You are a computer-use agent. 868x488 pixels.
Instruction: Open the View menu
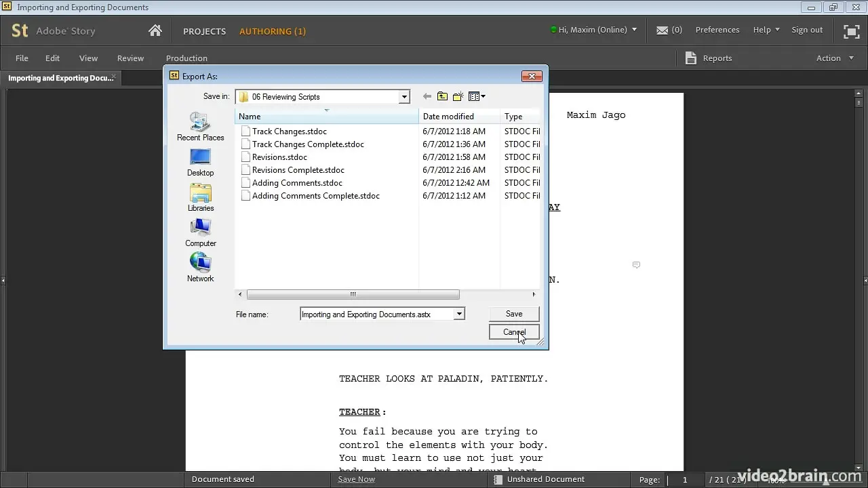(88, 58)
